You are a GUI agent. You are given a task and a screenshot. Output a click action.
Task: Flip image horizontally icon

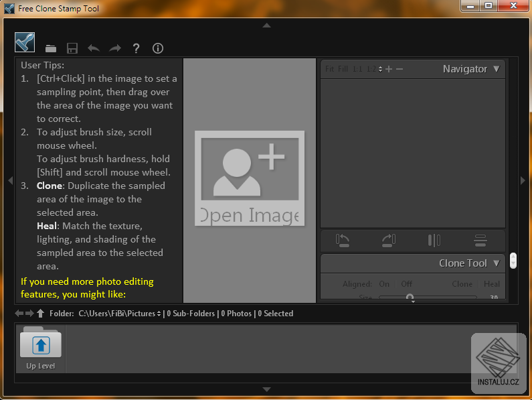[x=434, y=241]
